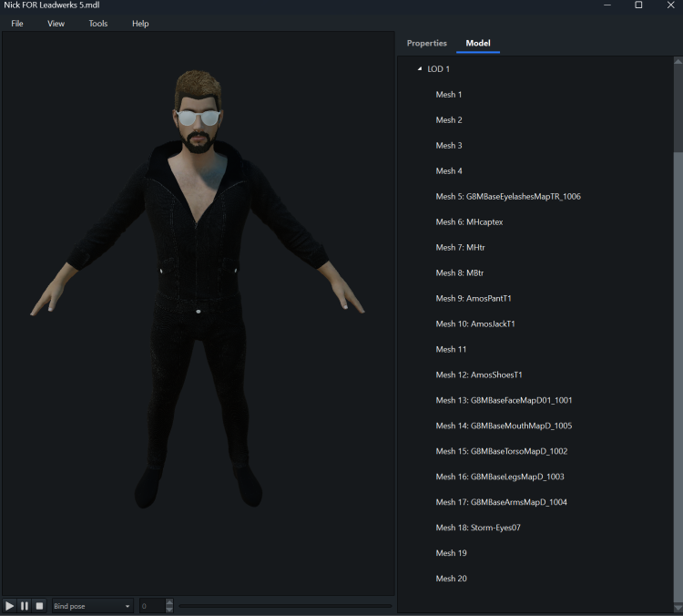This screenshot has width=683, height=616.
Task: Stop the animation playback
Action: coord(39,606)
